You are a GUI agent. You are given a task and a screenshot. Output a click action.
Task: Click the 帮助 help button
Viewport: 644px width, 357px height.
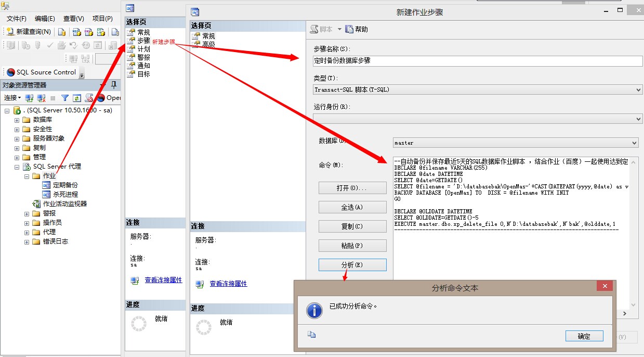click(357, 29)
